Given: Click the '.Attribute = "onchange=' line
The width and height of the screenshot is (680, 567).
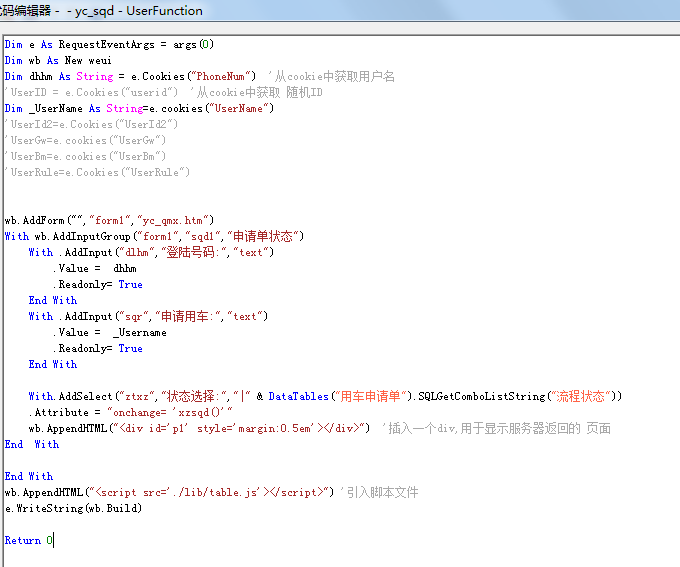Looking at the screenshot, I should (x=131, y=412).
